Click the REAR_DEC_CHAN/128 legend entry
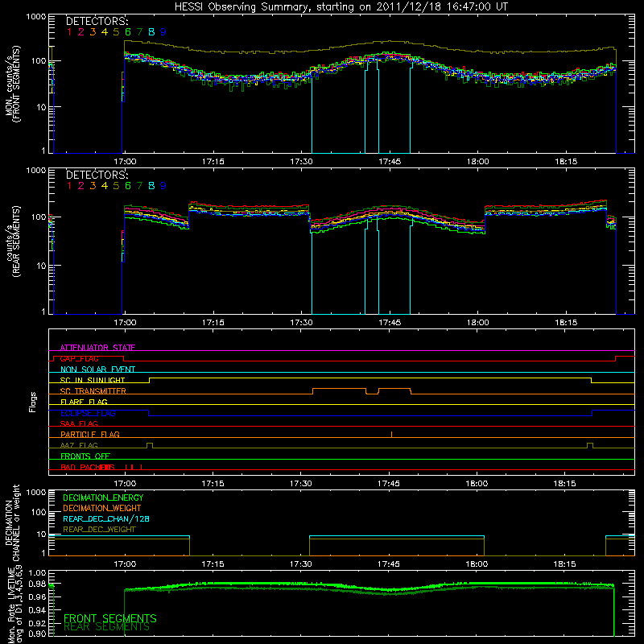Image resolution: width=644 pixels, height=644 pixels. (106, 518)
